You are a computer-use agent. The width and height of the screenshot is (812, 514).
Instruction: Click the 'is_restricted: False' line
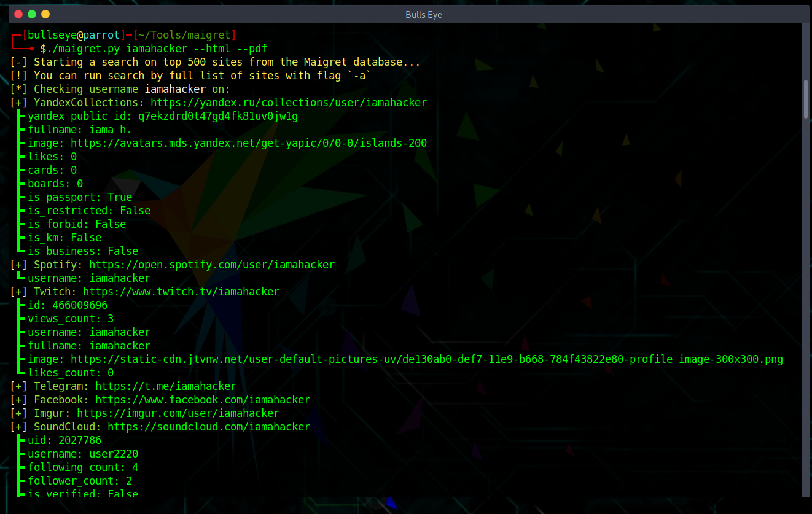pos(89,211)
